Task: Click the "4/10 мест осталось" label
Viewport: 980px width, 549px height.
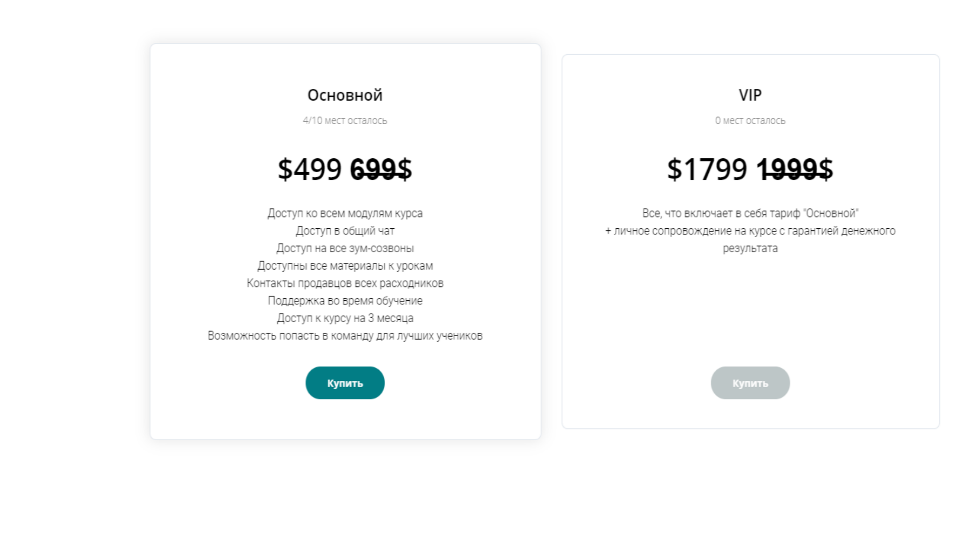Action: coord(345,121)
